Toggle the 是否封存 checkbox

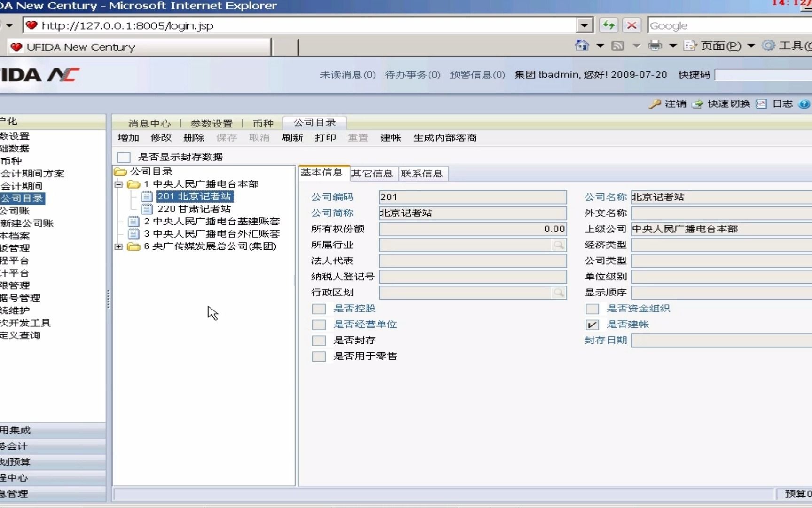click(x=319, y=341)
